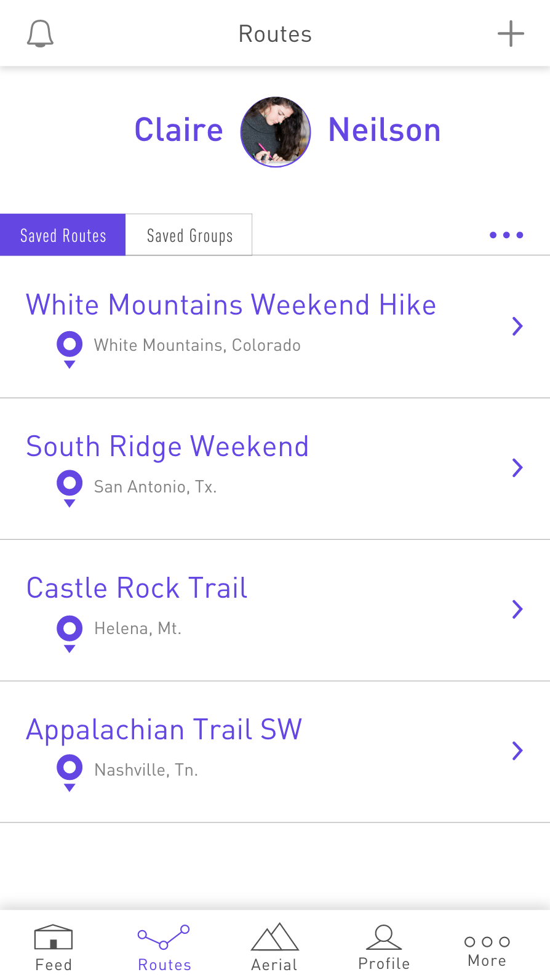
Task: Open the Castle Rock Trail route title
Action: pyautogui.click(x=137, y=588)
